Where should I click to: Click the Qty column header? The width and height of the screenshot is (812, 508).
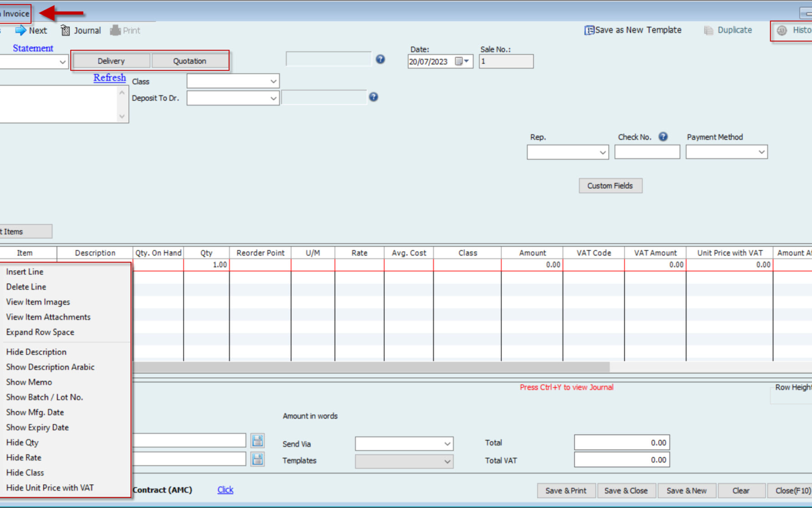(206, 253)
